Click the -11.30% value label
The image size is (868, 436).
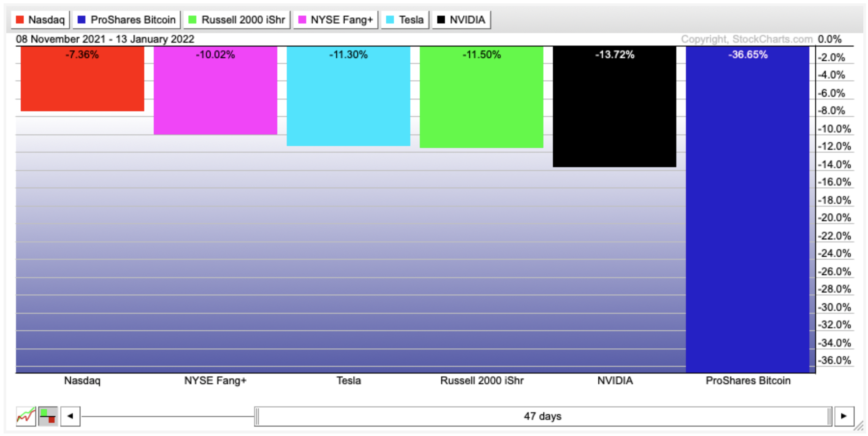coord(348,55)
